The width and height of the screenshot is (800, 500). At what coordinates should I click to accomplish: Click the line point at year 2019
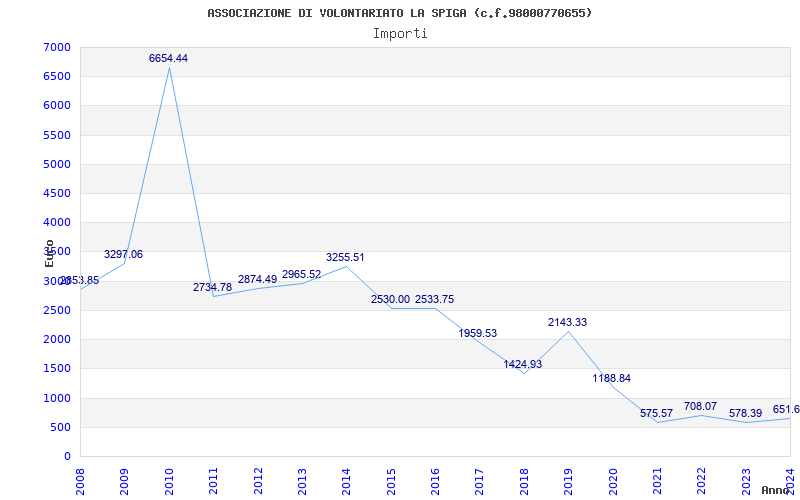pyautogui.click(x=568, y=332)
